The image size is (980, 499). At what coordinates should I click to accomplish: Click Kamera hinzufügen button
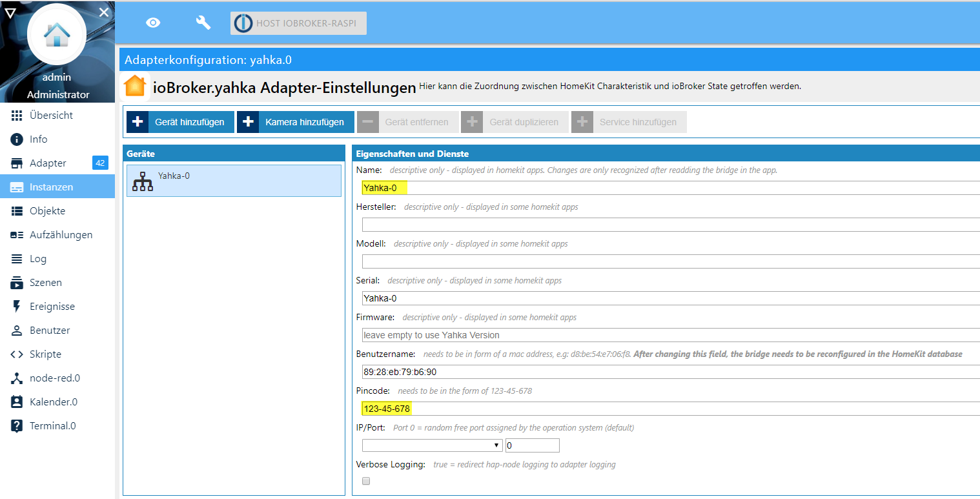pos(296,122)
